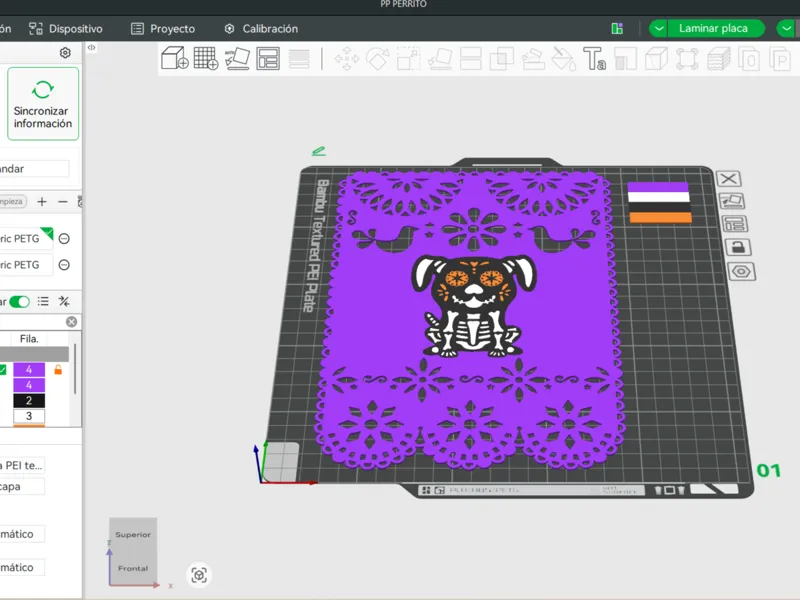Split to parts with the P icon

click(x=780, y=59)
